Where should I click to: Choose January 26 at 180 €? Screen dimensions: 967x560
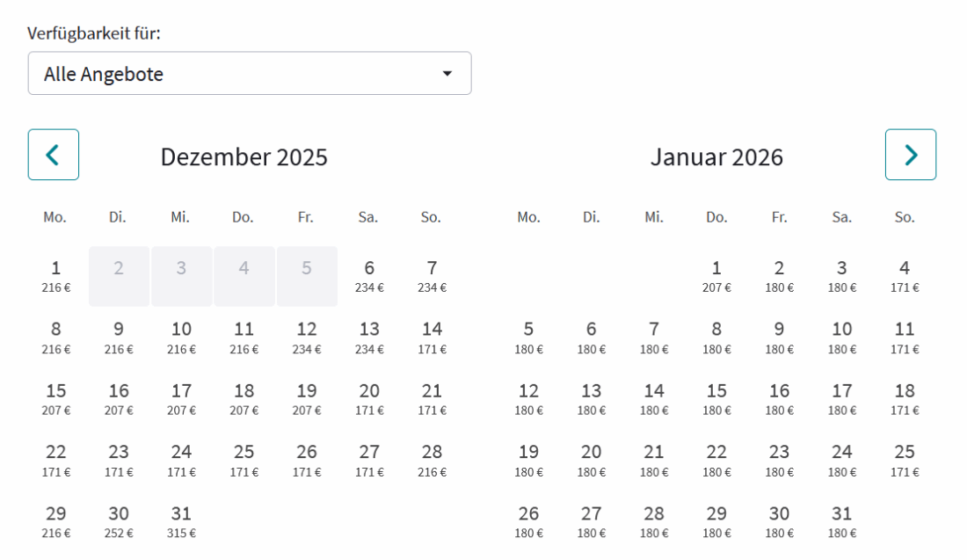[x=528, y=522]
